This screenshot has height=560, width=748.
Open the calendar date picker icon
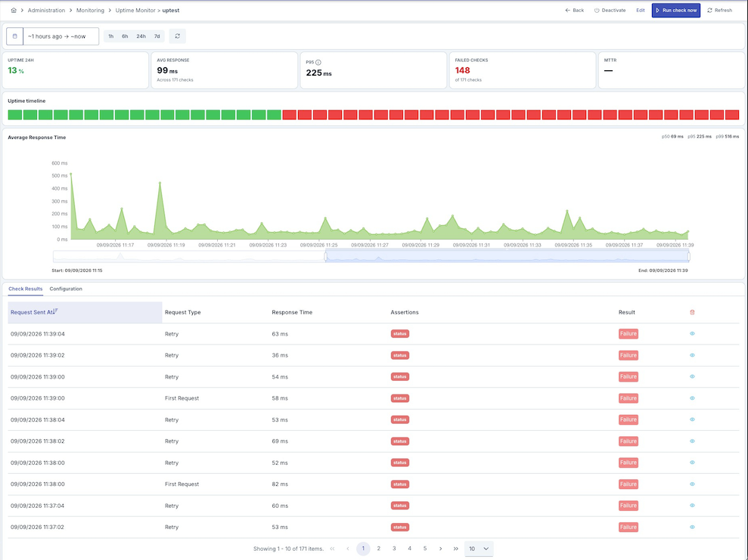point(15,36)
